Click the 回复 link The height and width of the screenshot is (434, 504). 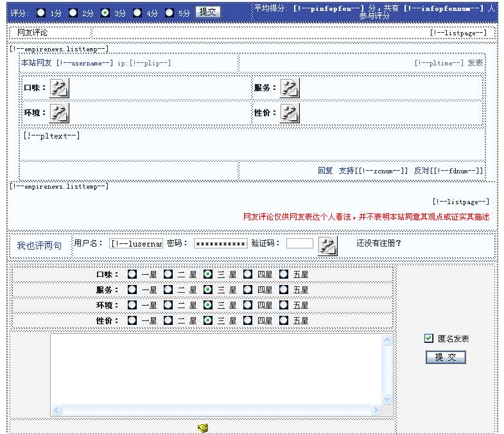[325, 171]
